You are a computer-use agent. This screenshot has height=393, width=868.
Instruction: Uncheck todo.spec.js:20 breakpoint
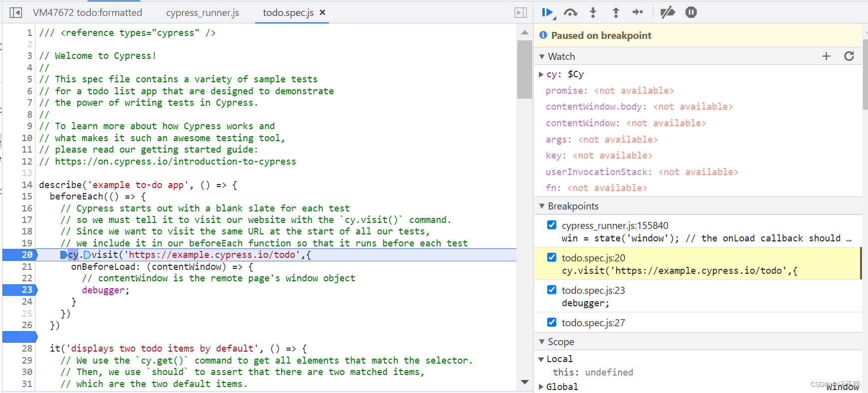[552, 257]
